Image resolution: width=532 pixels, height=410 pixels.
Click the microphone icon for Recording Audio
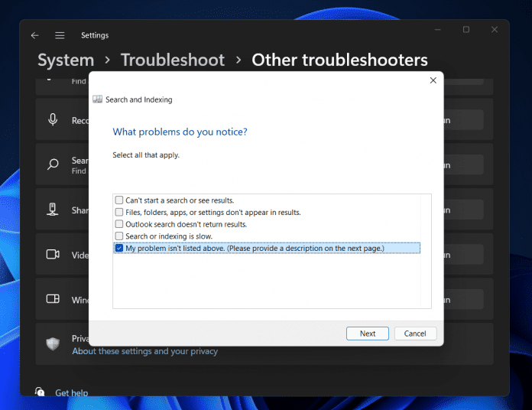54,120
